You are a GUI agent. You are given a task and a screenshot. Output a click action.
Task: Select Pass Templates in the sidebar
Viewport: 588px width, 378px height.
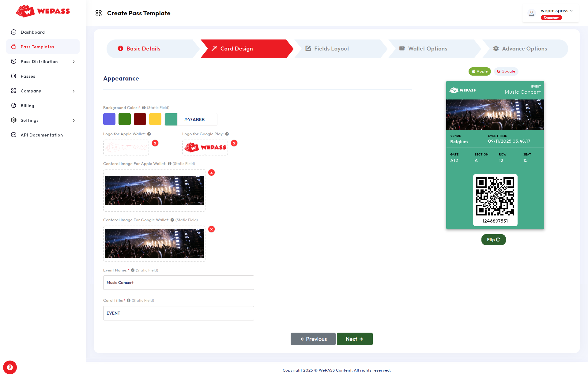coord(37,47)
